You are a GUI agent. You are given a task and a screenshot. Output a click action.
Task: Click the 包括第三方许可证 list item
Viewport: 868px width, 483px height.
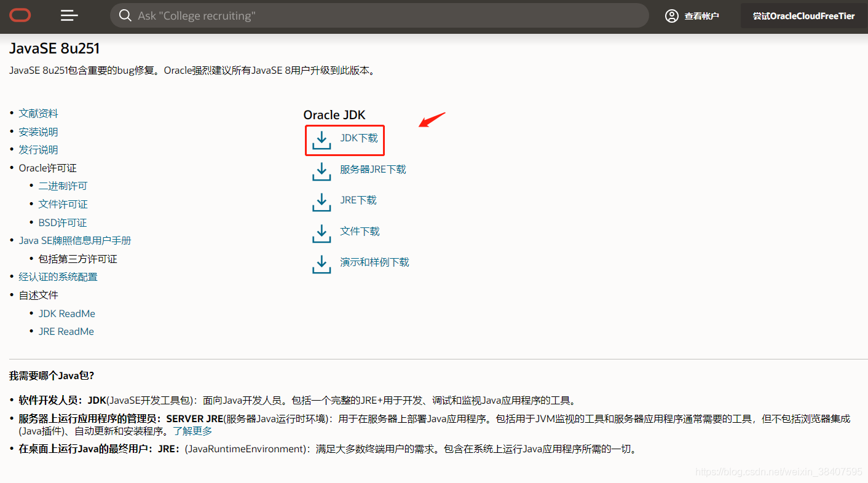78,259
